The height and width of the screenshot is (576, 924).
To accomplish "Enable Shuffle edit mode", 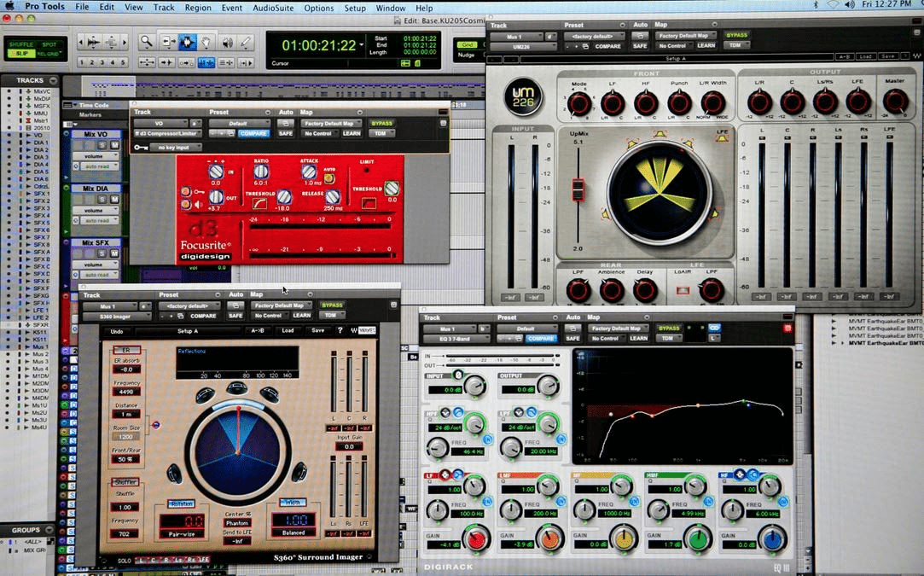I will click(x=21, y=44).
